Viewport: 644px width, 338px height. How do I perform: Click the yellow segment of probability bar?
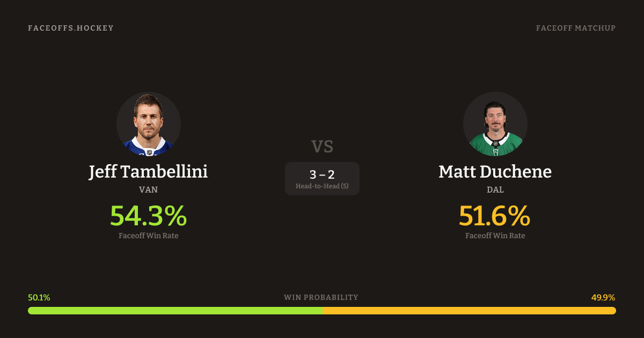469,311
